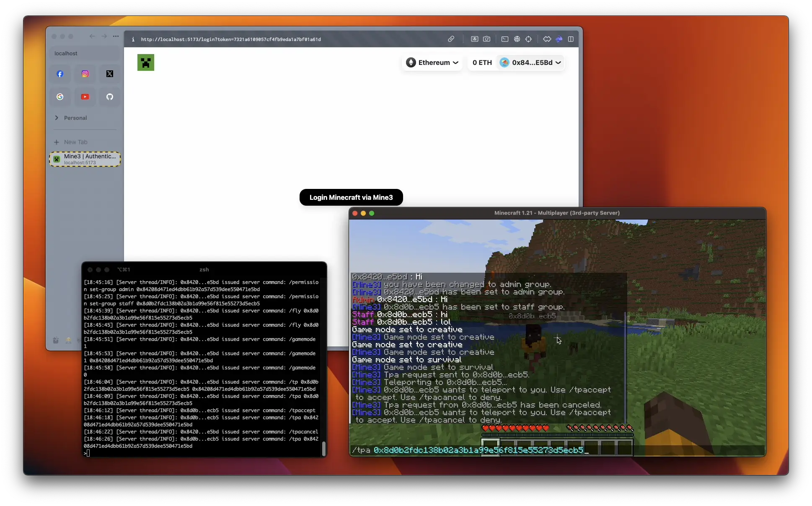Click the Minecraft 1.21 Multiplayer window title
The image size is (812, 506).
coord(557,213)
